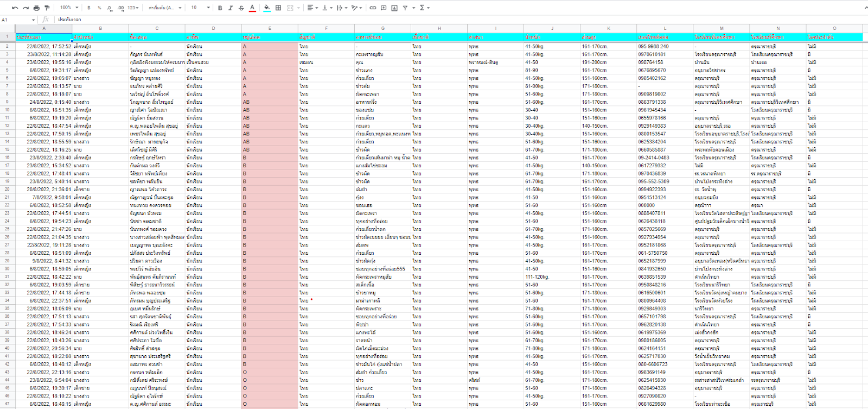Image resolution: width=868 pixels, height=409 pixels.
Task: Select row 34 header
Action: tap(8, 300)
